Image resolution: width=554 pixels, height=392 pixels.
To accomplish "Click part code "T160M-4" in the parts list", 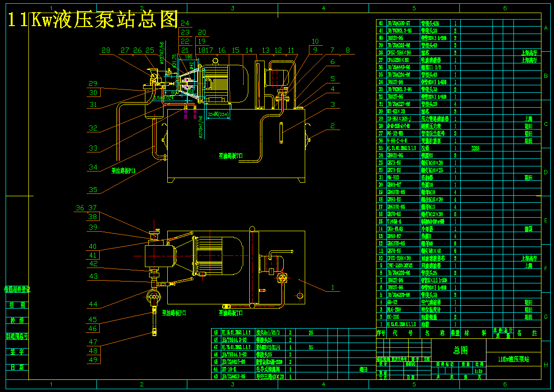I will [x=395, y=221].
